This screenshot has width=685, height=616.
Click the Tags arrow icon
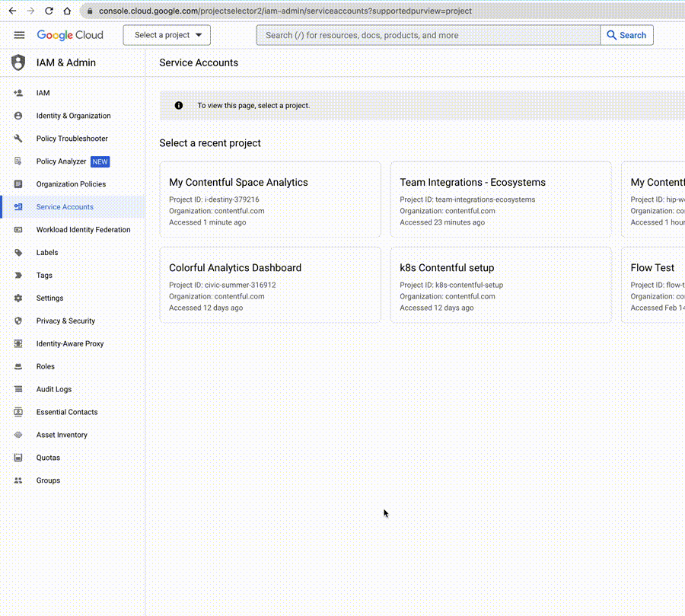pos(18,276)
